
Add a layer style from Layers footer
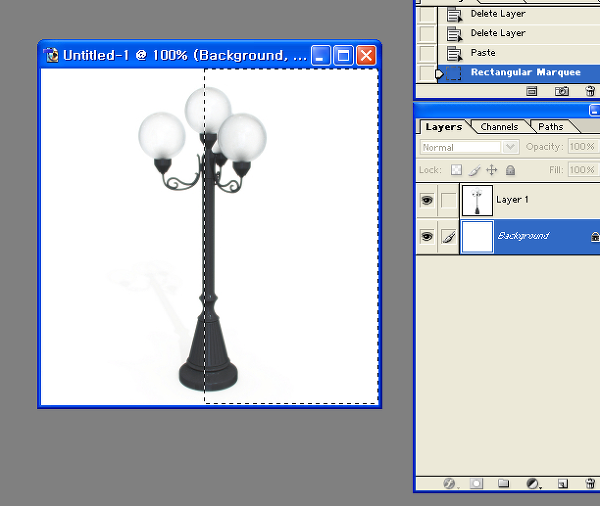[450, 484]
